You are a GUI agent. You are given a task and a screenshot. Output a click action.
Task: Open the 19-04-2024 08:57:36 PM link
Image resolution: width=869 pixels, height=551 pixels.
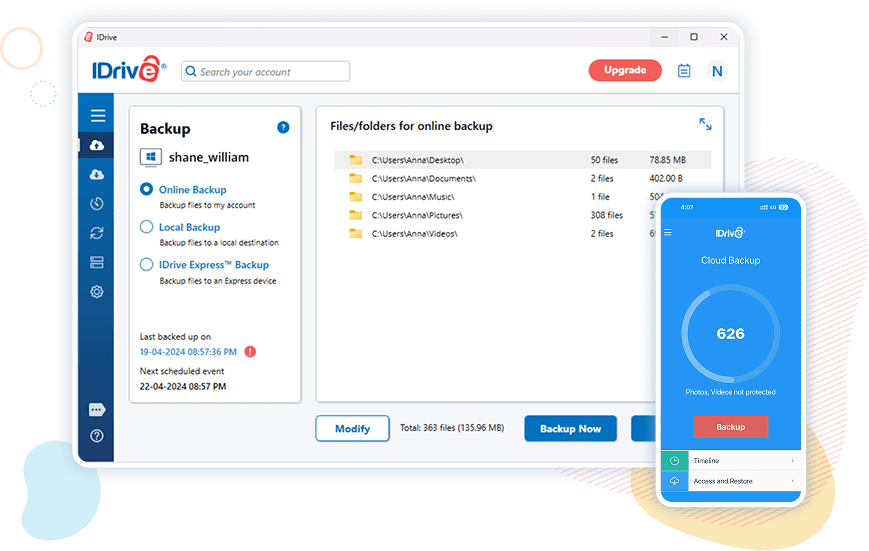(x=188, y=352)
